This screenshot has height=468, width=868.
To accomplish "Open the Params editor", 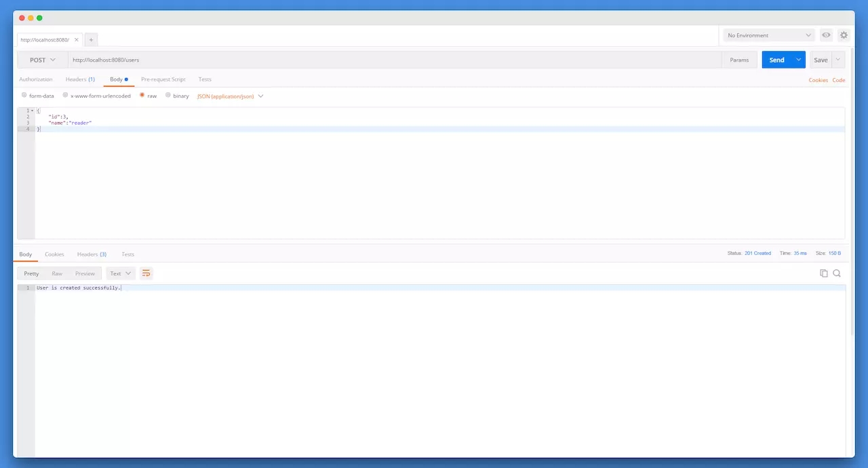I will click(x=739, y=60).
